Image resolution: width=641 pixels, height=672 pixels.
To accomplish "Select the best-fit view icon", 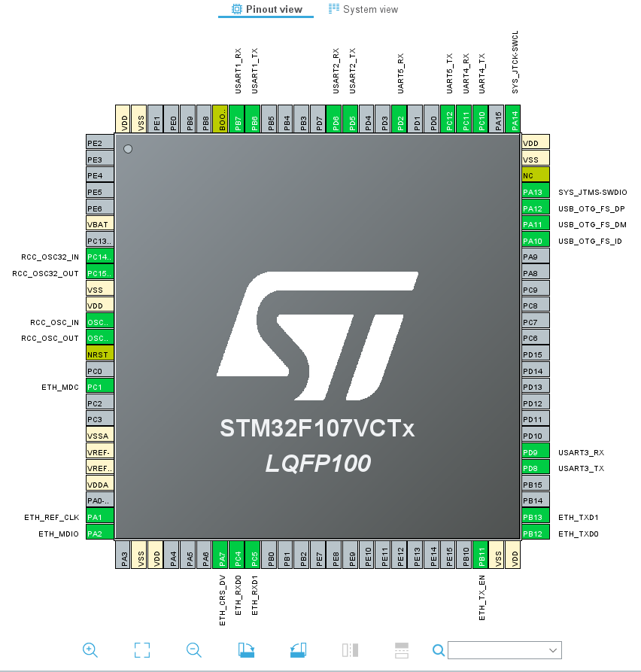I will point(141,649).
